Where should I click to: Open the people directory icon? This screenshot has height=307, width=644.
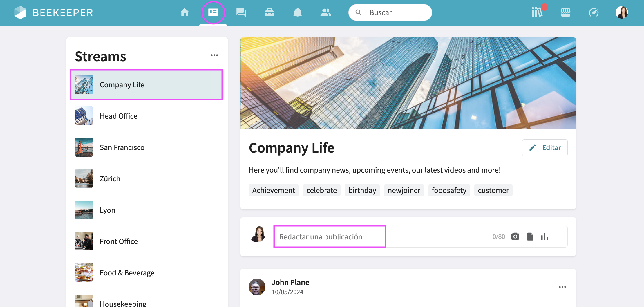click(x=325, y=12)
